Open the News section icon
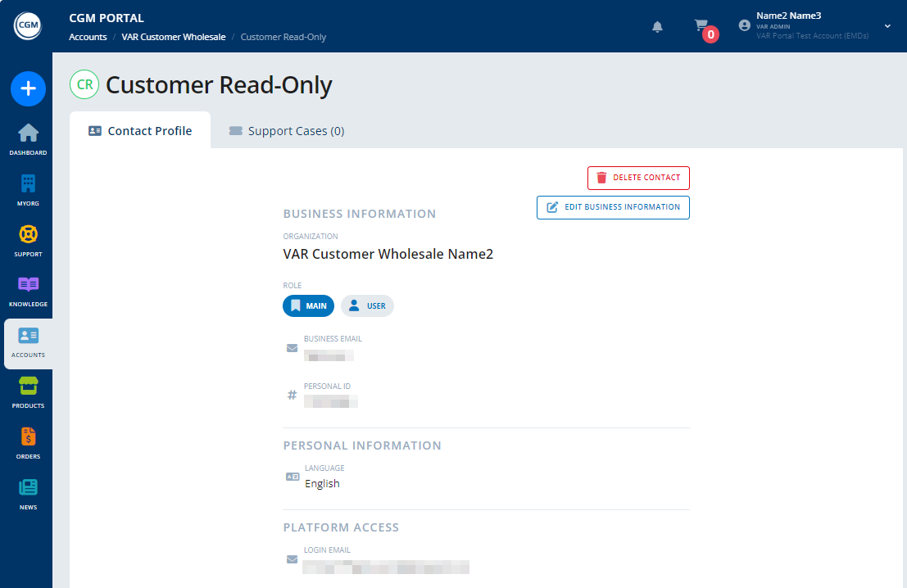Image resolution: width=907 pixels, height=588 pixels. (x=28, y=492)
